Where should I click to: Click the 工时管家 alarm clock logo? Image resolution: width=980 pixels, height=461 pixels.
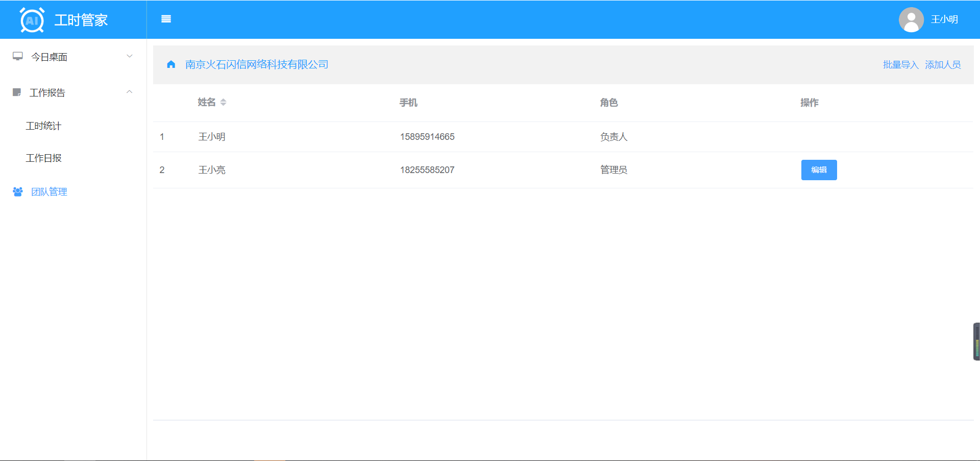pyautogui.click(x=32, y=20)
